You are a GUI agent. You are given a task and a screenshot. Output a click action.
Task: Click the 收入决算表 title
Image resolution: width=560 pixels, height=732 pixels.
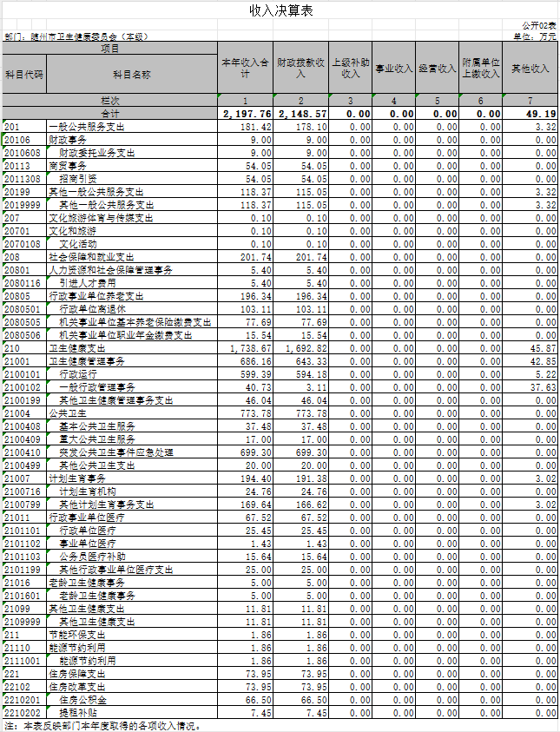point(280,10)
